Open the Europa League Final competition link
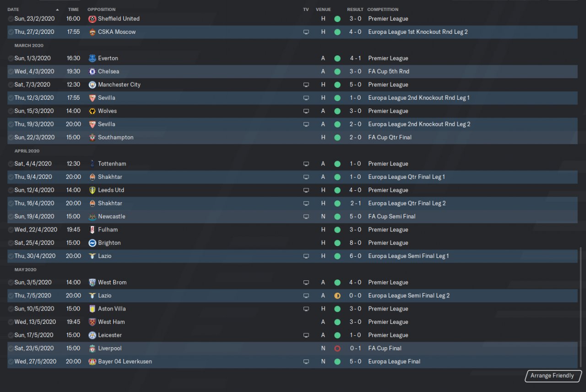This screenshot has width=586, height=392. (394, 362)
